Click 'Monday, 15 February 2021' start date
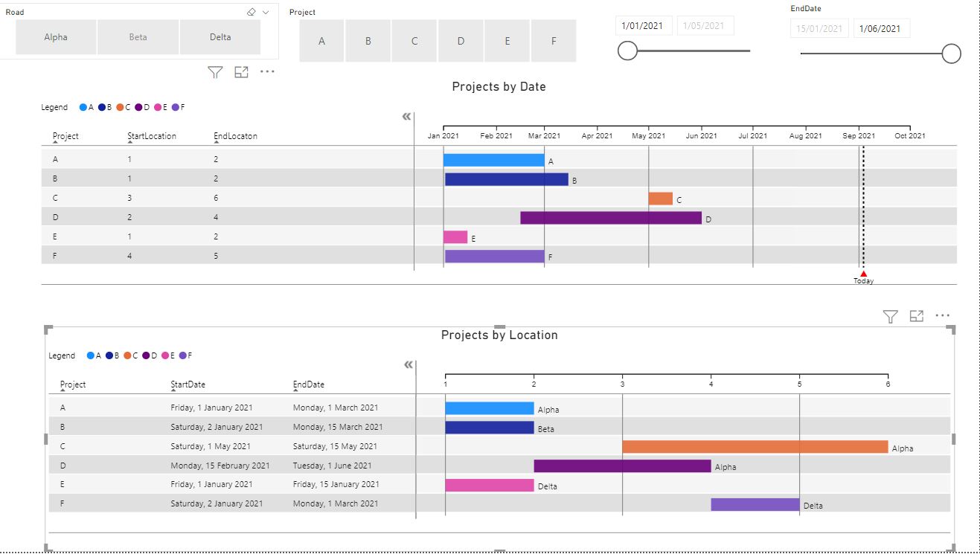The image size is (980, 557). [220, 466]
